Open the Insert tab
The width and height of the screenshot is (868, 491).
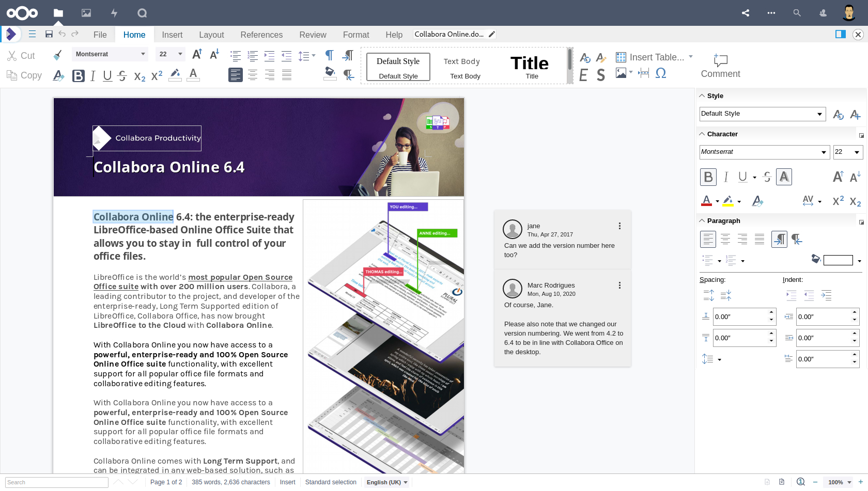click(x=172, y=35)
